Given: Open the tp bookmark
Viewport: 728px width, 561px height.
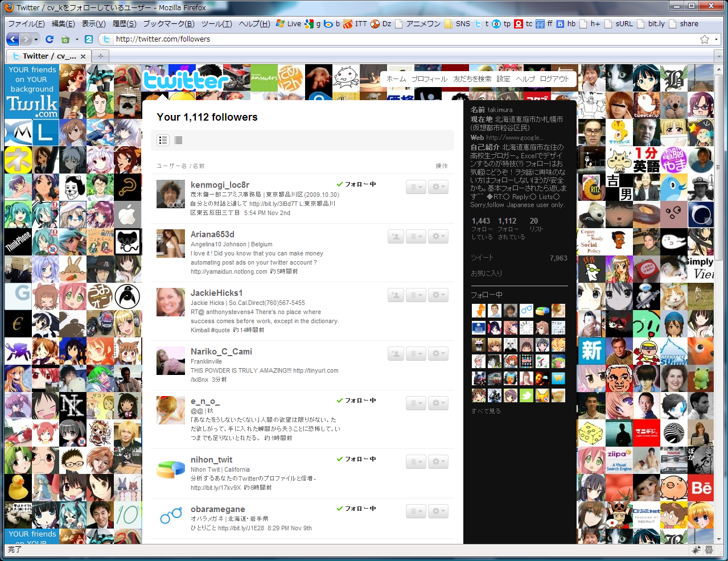Looking at the screenshot, I should click(501, 24).
